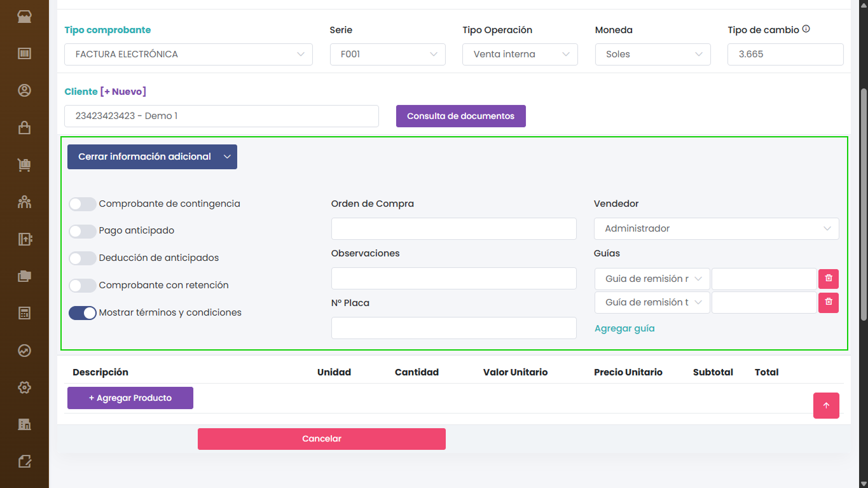Open the edit note icon in sidebar
This screenshot has height=488, width=868.
[24, 461]
